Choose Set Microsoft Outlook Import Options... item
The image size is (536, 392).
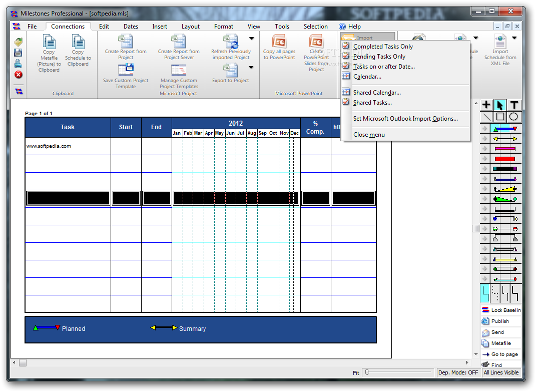tap(405, 118)
